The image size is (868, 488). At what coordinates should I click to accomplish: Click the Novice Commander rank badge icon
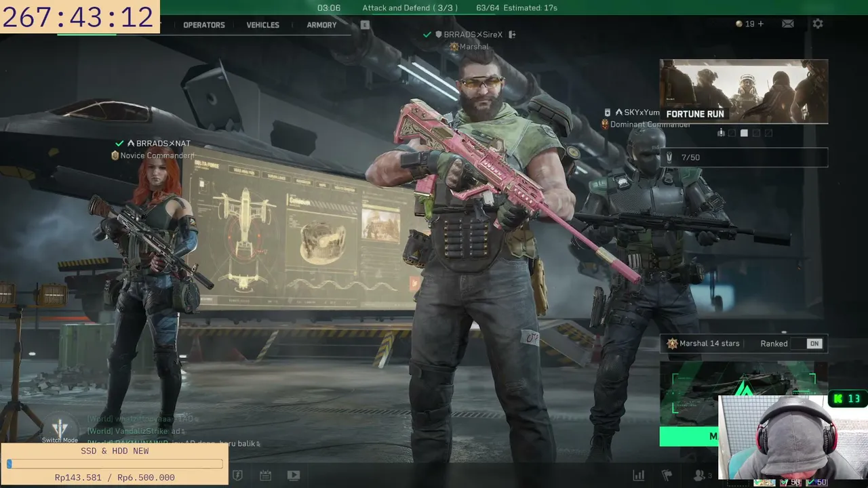pyautogui.click(x=115, y=156)
